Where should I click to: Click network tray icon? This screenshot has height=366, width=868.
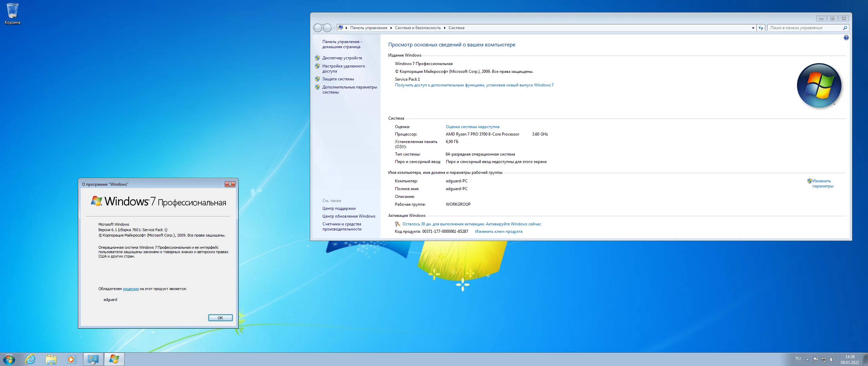pos(824,359)
